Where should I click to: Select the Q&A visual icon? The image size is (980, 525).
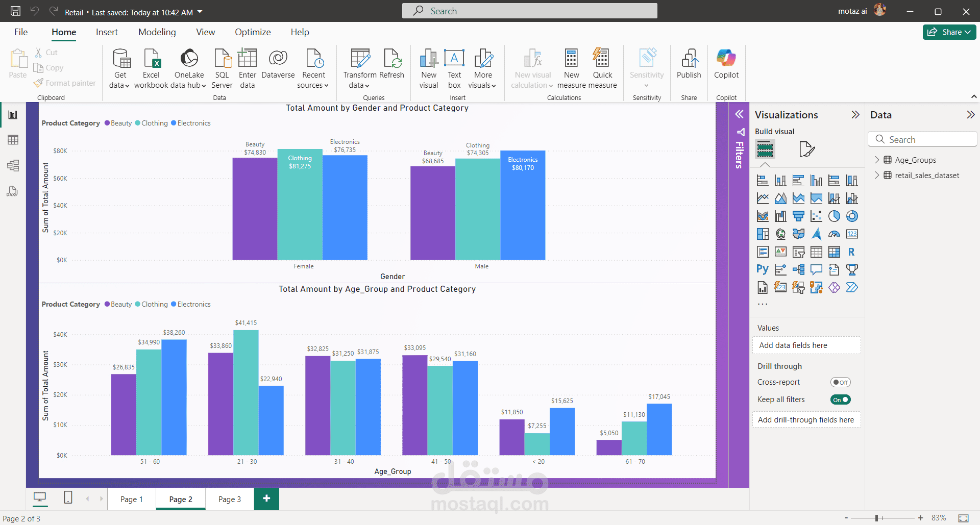[x=816, y=269]
